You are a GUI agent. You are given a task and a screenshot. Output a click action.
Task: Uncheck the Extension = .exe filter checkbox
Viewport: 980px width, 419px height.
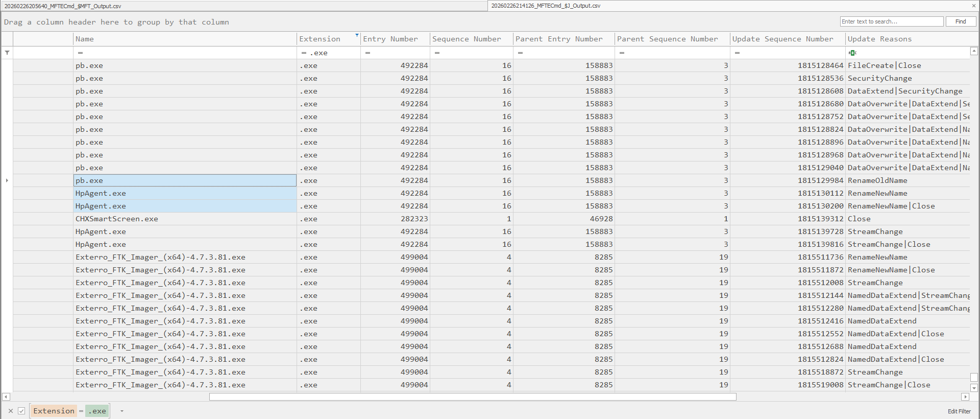[21, 411]
